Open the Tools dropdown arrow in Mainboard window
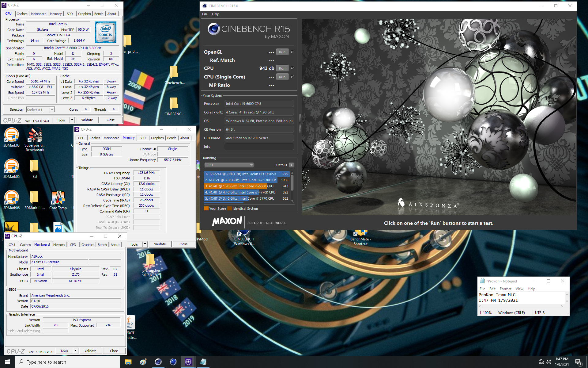 pos(75,351)
